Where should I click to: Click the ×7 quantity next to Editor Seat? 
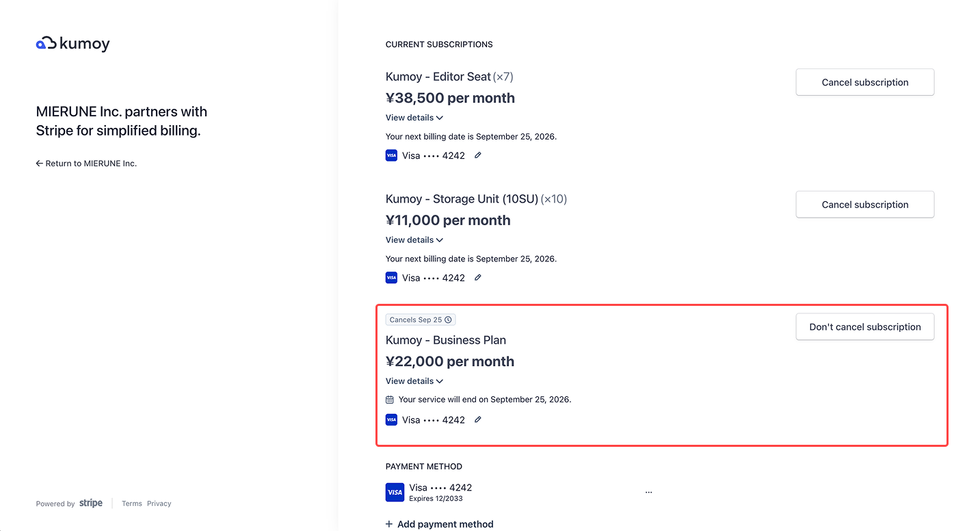click(x=503, y=77)
